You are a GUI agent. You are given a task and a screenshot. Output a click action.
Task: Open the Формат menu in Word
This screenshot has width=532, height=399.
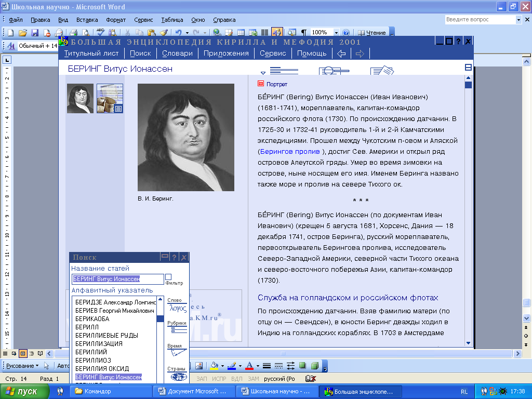(116, 20)
